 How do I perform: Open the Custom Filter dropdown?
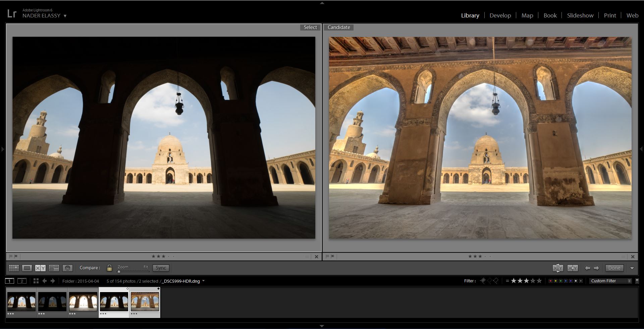(x=610, y=281)
